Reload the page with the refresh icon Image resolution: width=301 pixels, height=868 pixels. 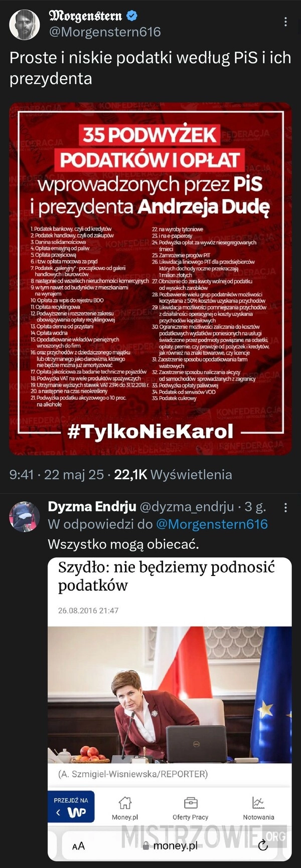[x=262, y=846]
